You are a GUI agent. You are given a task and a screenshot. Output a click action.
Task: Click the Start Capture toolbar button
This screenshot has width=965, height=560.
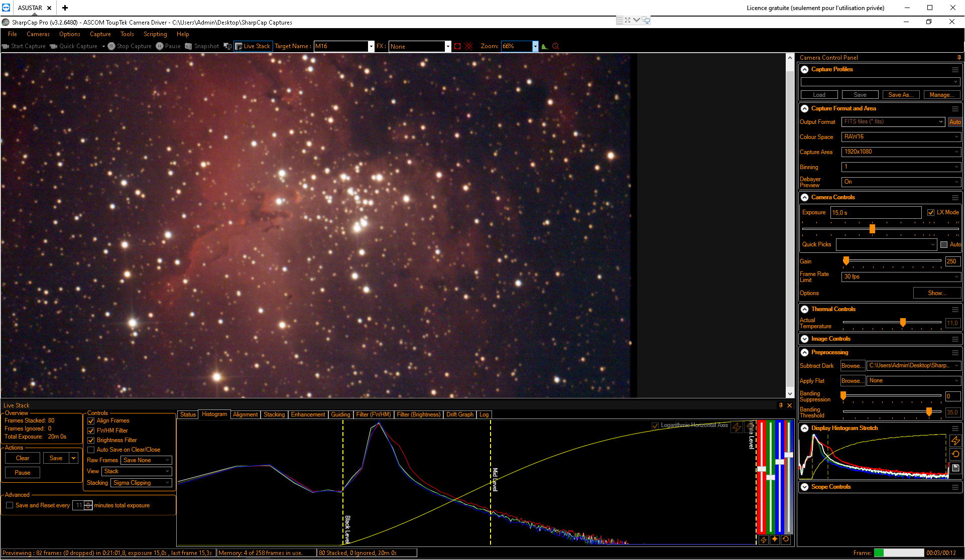24,46
